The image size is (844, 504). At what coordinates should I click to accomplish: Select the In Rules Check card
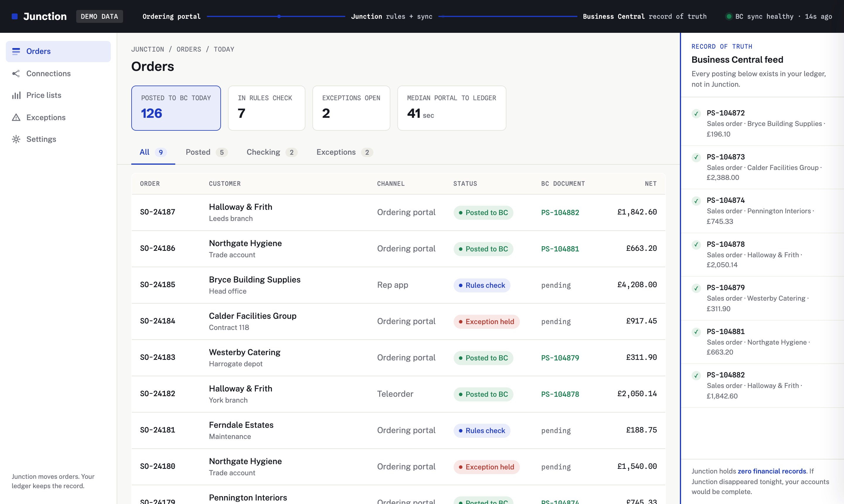(267, 108)
